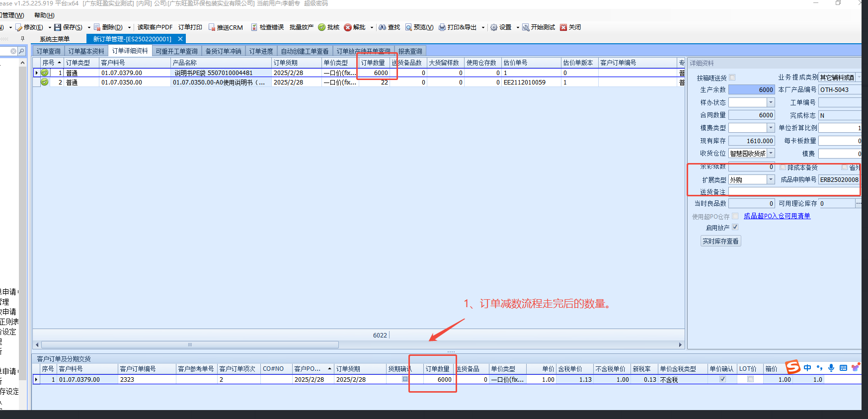Uncheck the 启用放产 checkbox
868x419 pixels.
[735, 227]
